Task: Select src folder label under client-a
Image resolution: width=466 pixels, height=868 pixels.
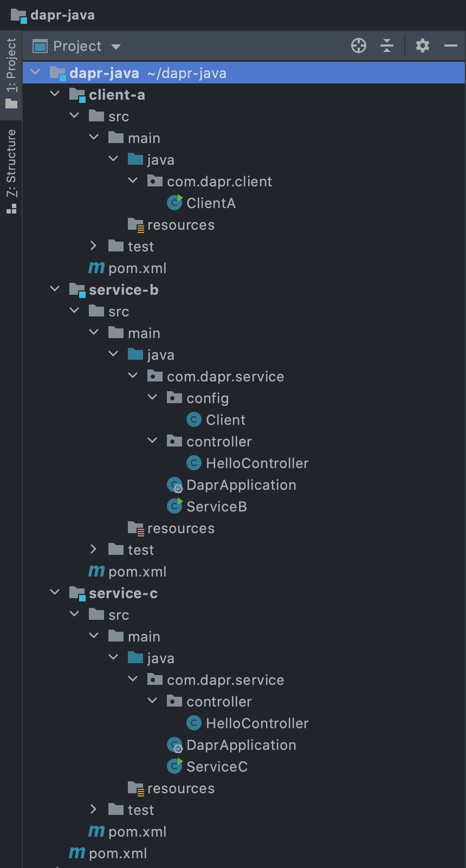Action: coord(119,116)
